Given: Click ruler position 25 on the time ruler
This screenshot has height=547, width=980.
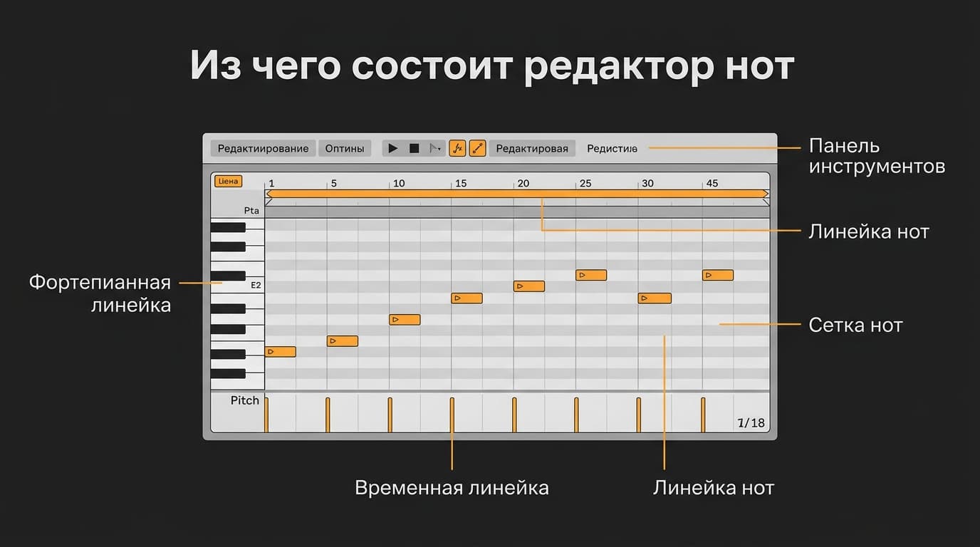Looking at the screenshot, I should coord(585,184).
